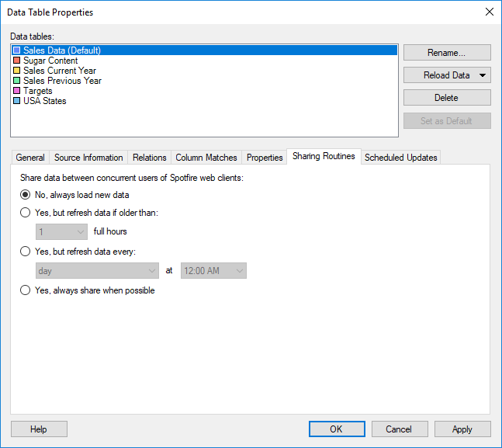Select the Sugar Content data table

tap(204, 61)
